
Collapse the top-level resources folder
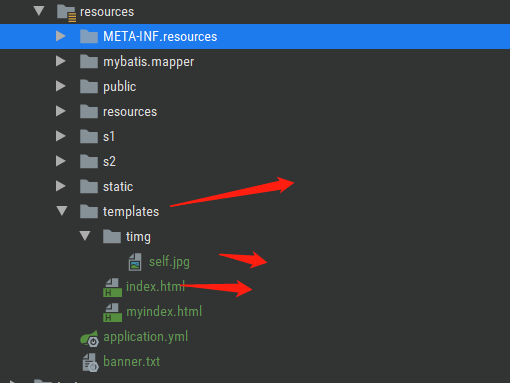click(39, 11)
